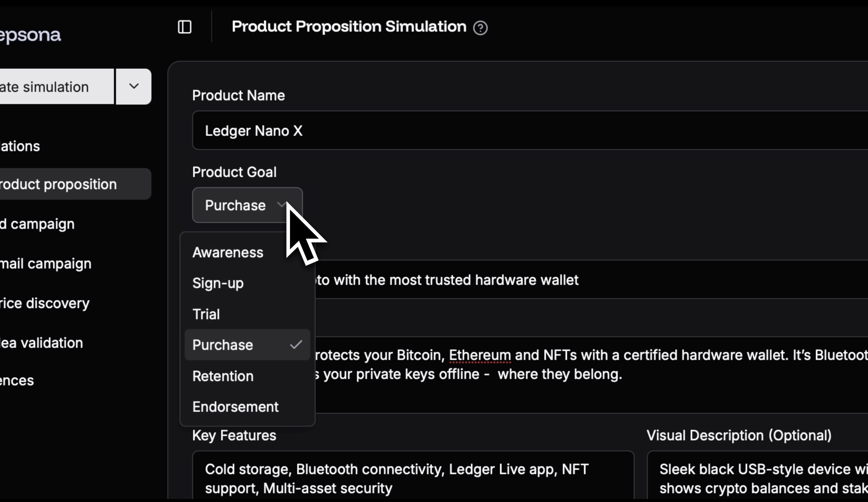Select Awareness from the goal list

point(228,252)
